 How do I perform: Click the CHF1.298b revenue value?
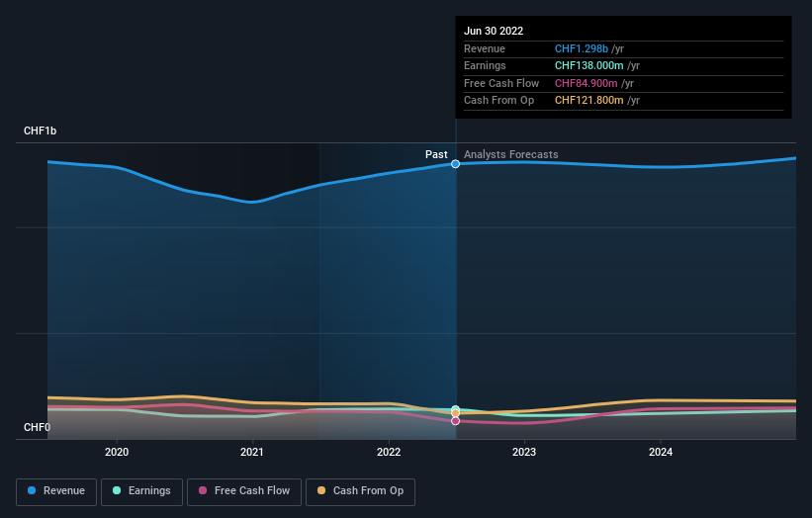[x=581, y=48]
